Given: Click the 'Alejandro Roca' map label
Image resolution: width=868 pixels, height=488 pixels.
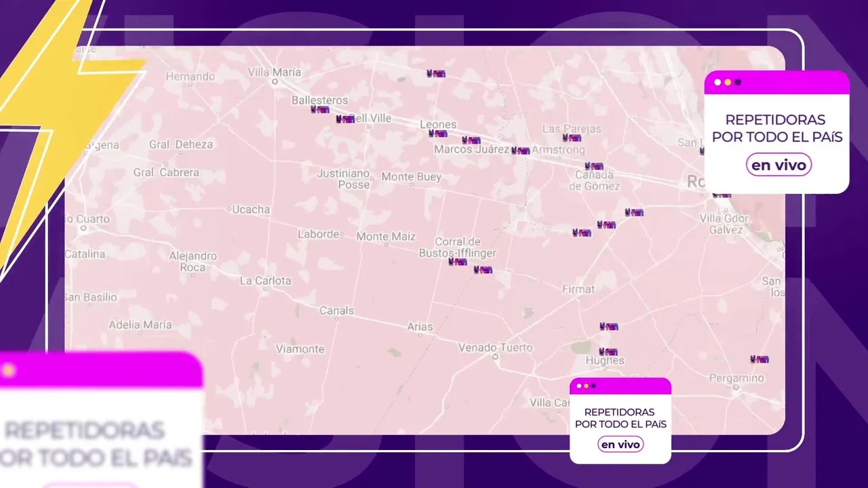Looking at the screenshot, I should (193, 262).
